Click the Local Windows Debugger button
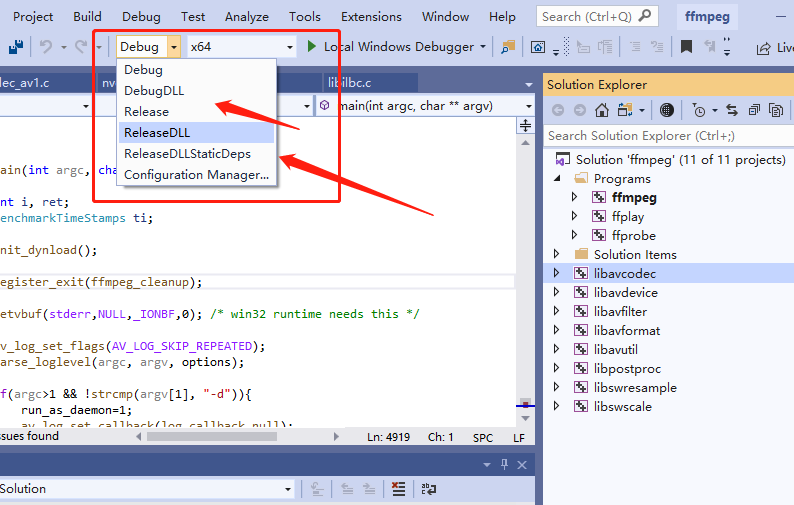Viewport: 794px width, 505px height. [x=398, y=47]
